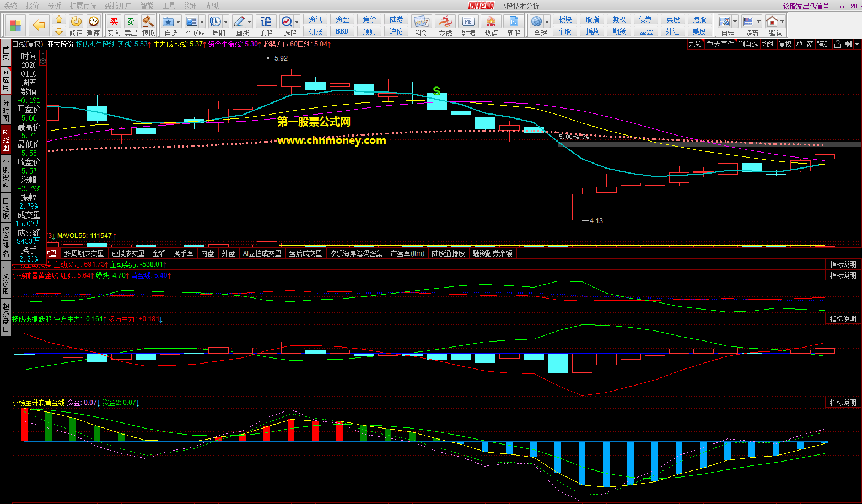Toggle the 九转 indicator
The image size is (862, 504).
(696, 44)
